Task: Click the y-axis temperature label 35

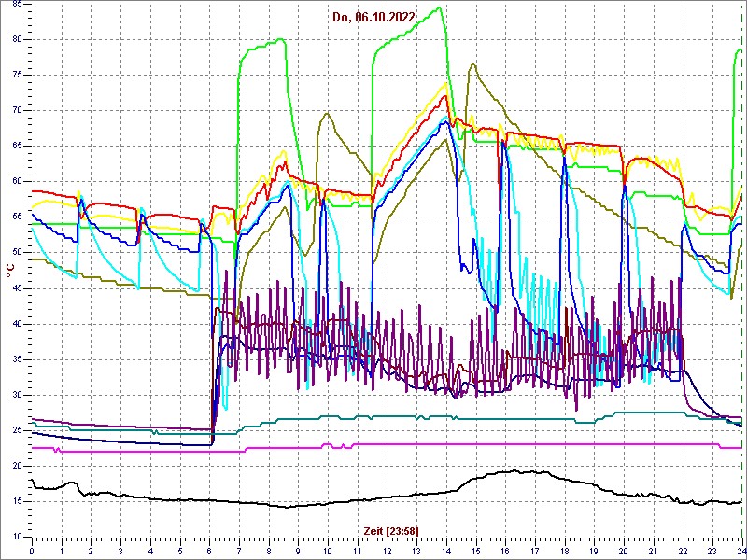Action: tap(16, 359)
